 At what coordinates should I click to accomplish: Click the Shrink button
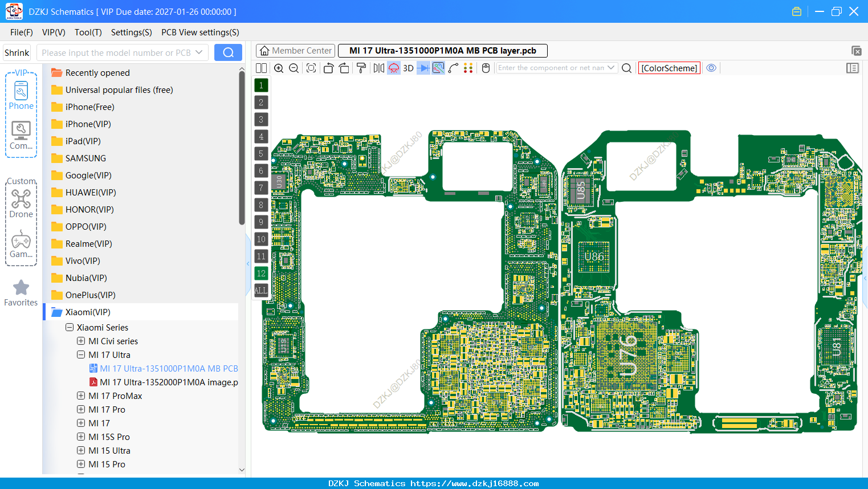tap(17, 52)
